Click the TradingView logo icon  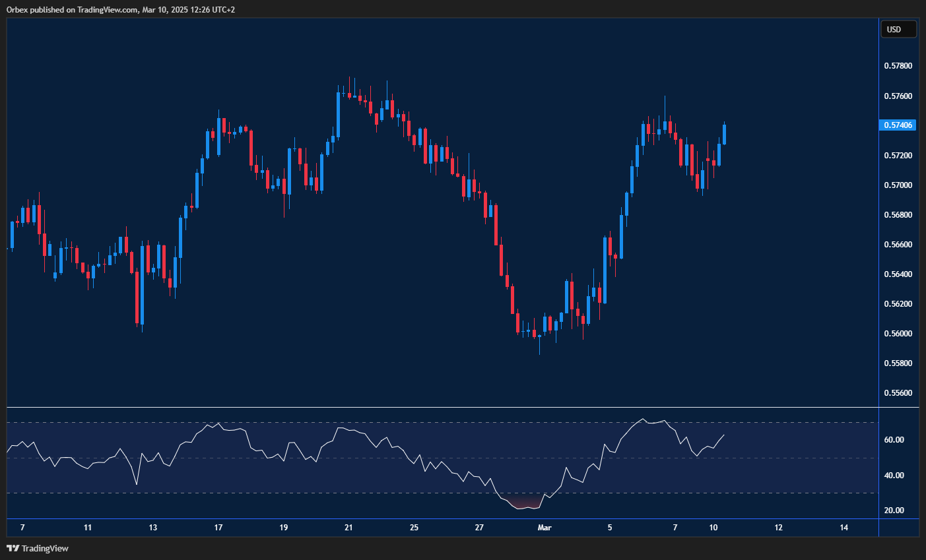point(12,548)
